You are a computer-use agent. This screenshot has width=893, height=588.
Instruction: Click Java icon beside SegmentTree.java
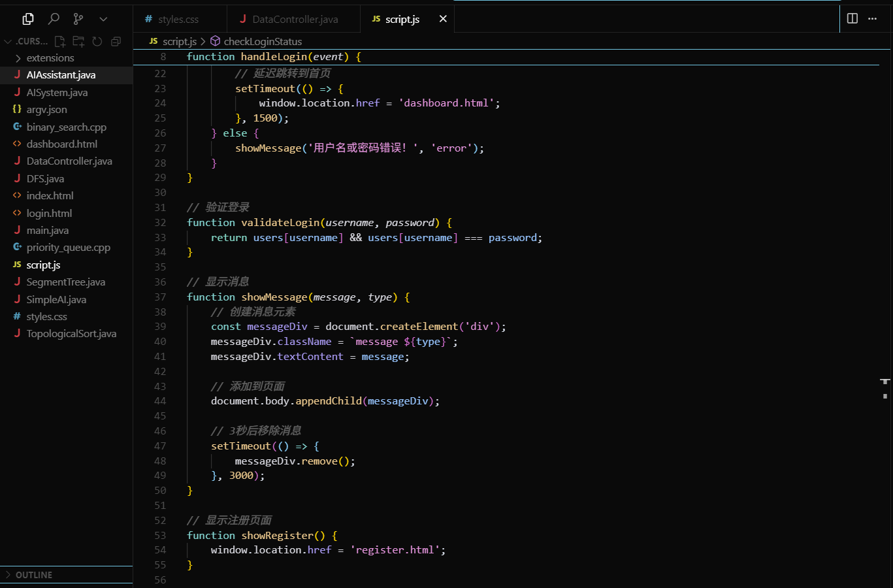[x=17, y=282]
